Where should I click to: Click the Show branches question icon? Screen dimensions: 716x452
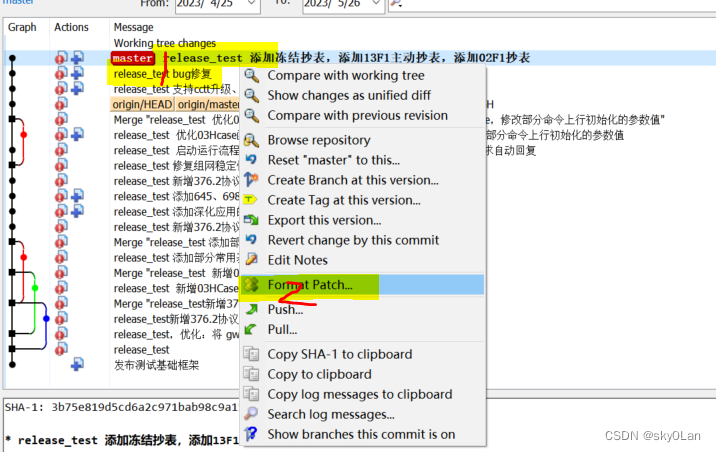(x=252, y=434)
